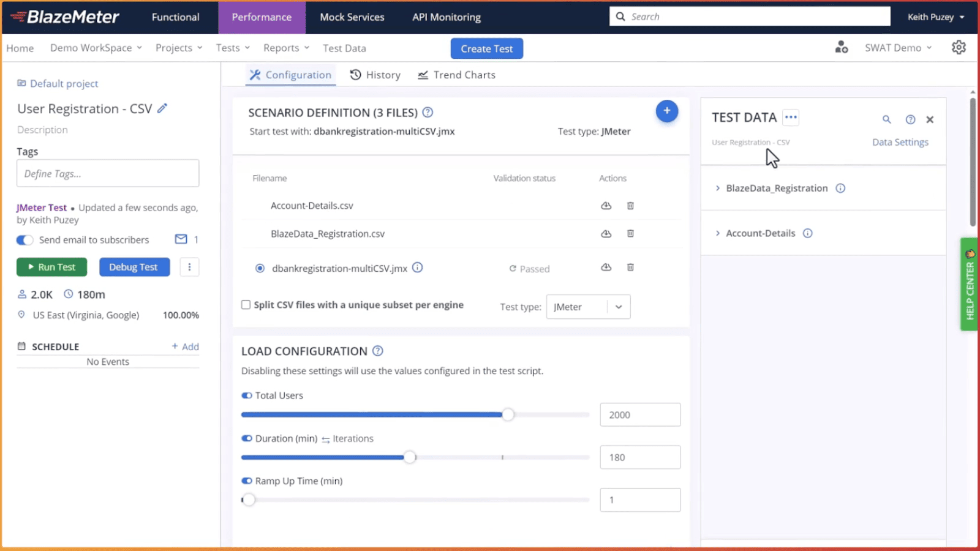Open the Help Center side tab
The height and width of the screenshot is (551, 980).
pyautogui.click(x=969, y=285)
